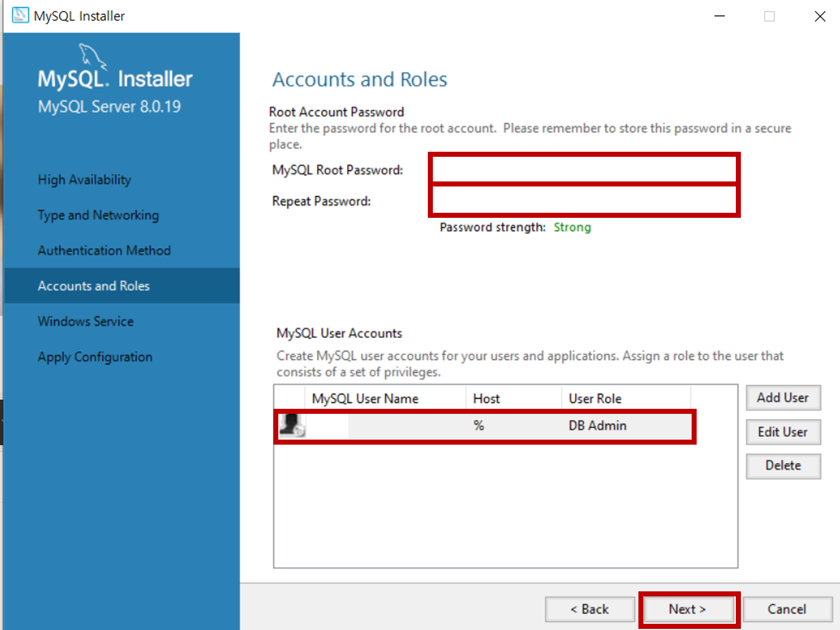Minimize the MySQL Installer window

click(x=720, y=16)
